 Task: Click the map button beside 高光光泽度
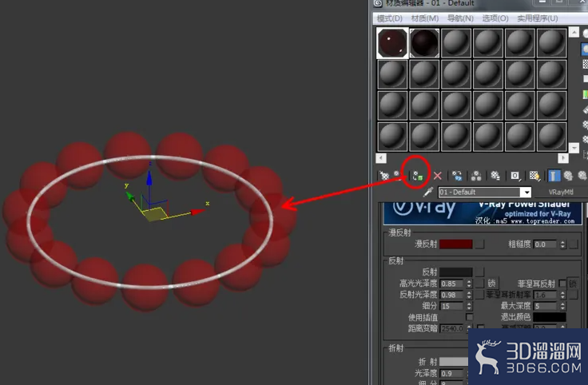(479, 284)
